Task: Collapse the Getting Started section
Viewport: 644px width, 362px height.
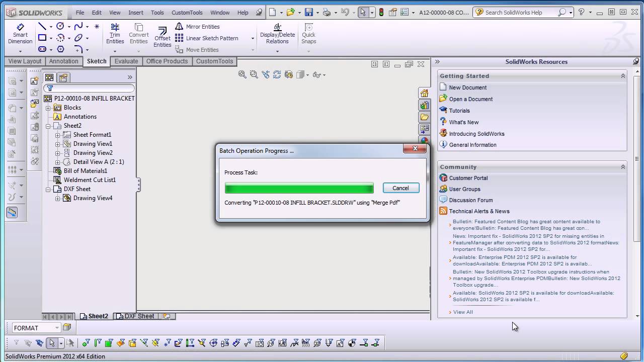Action: click(623, 76)
